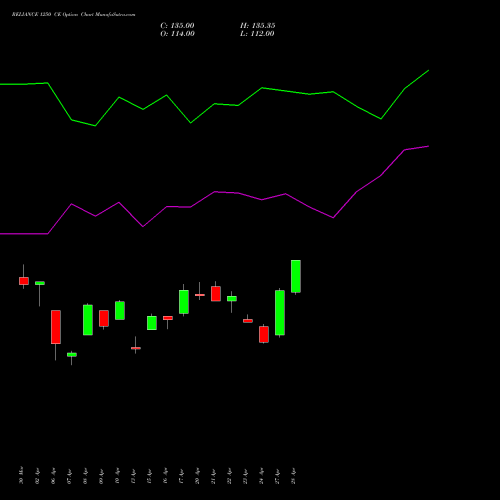500x500 pixels.
Task: Click the high price value H: 135.35
Action: point(258,26)
